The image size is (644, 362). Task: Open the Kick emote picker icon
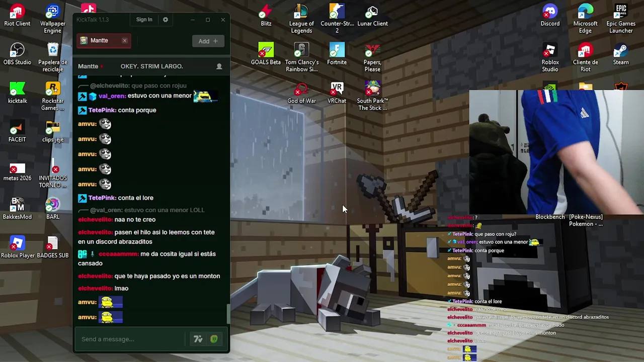[x=214, y=339]
